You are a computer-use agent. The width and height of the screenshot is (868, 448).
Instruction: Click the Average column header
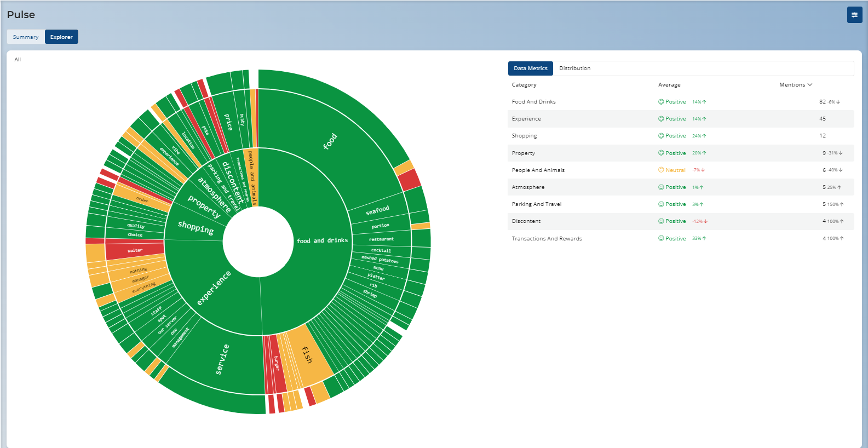pos(669,85)
